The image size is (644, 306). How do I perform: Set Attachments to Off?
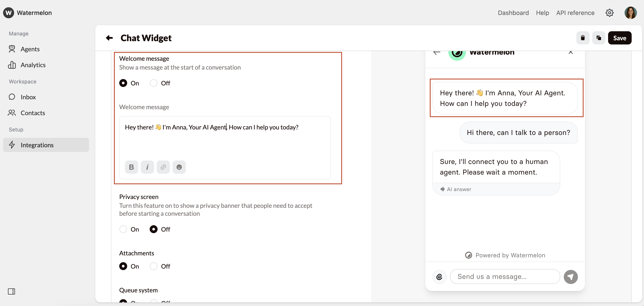[x=153, y=266]
